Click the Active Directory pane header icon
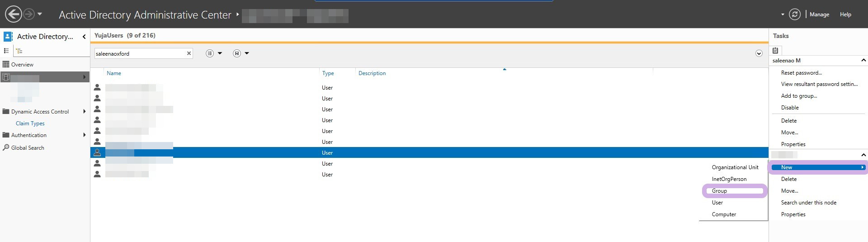The width and height of the screenshot is (868, 242). [x=8, y=37]
